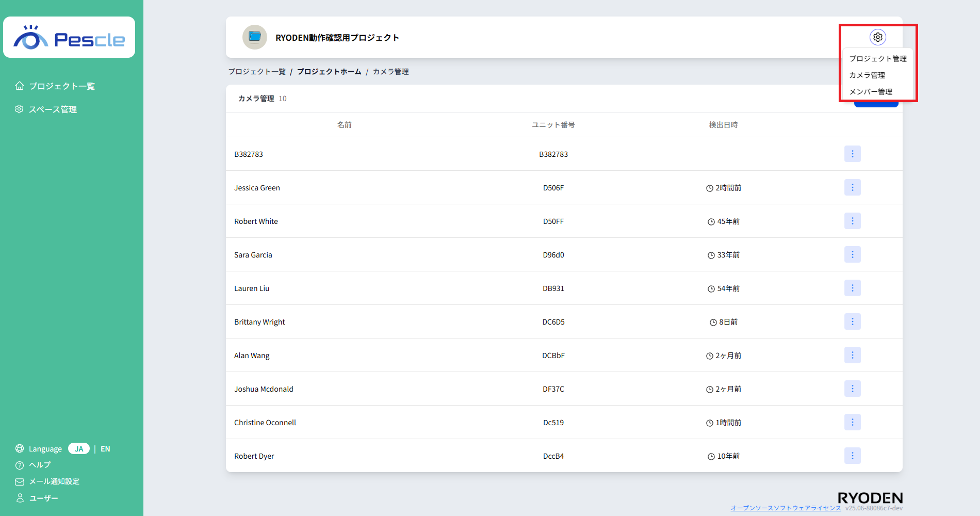
Task: Click the settings gear icon in header
Action: (x=877, y=37)
